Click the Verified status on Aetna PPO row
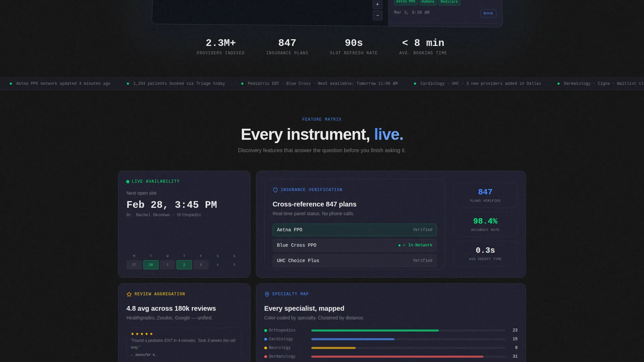This screenshot has width=644, height=362. (422, 230)
